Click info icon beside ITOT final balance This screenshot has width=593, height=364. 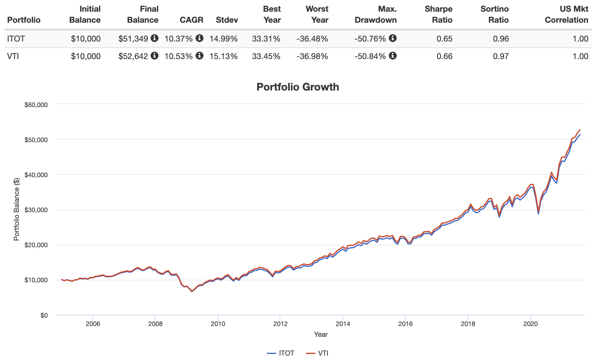pos(155,38)
